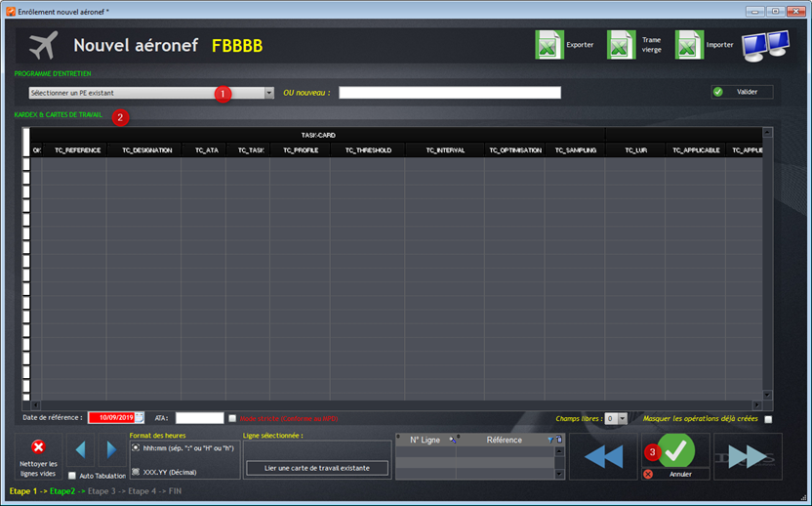Click the Référence list scroll up arrow
812x506 pixels.
coord(559,451)
